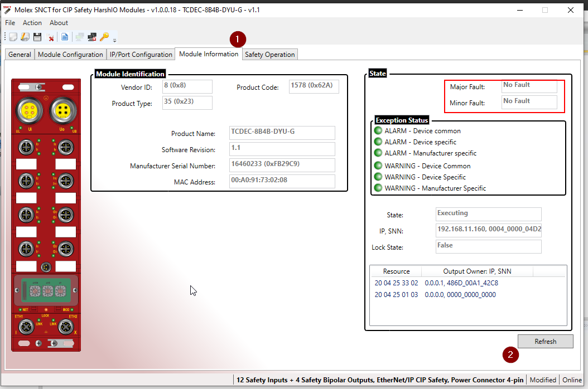
Task: Click the Major Fault value field
Action: [x=529, y=86]
